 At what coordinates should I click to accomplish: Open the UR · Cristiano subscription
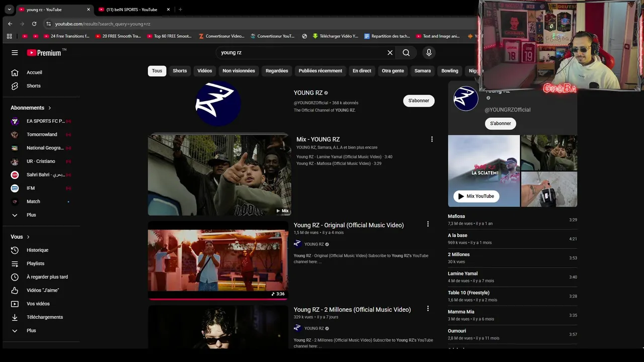point(40,161)
